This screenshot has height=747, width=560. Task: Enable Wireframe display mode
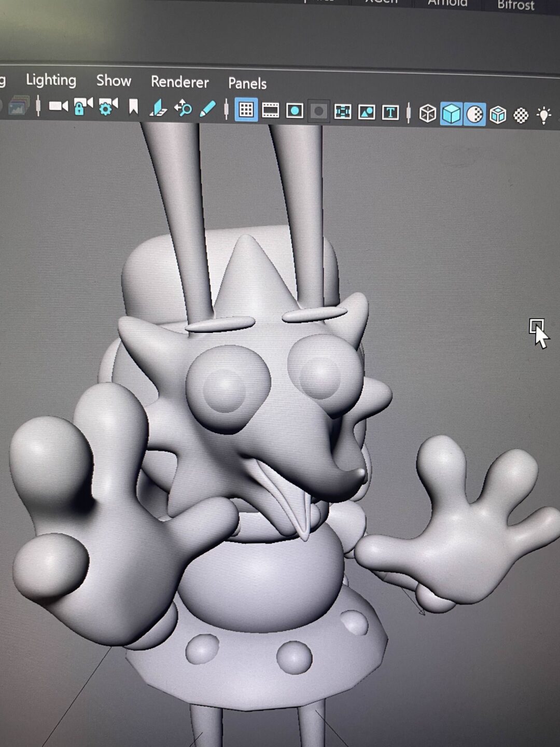(427, 114)
